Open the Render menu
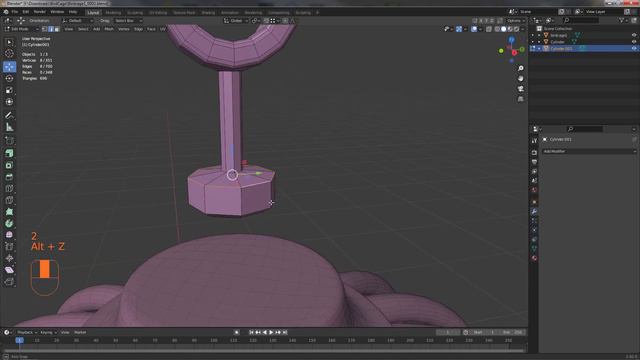The image size is (640, 360). pos(40,12)
